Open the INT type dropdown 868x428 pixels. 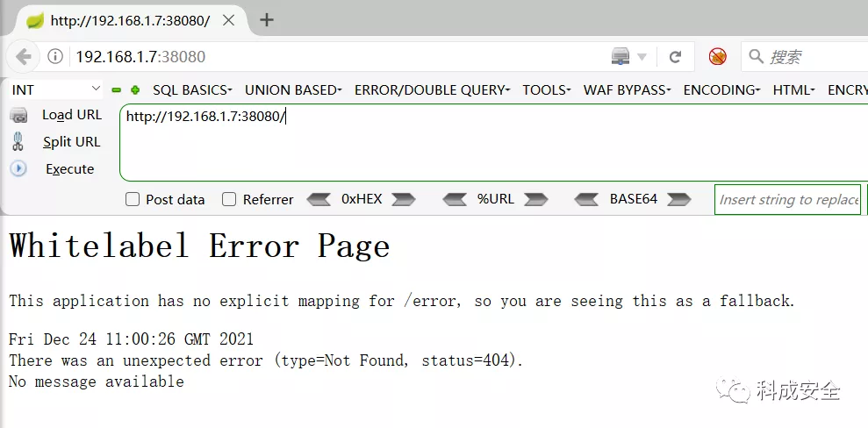pos(56,89)
